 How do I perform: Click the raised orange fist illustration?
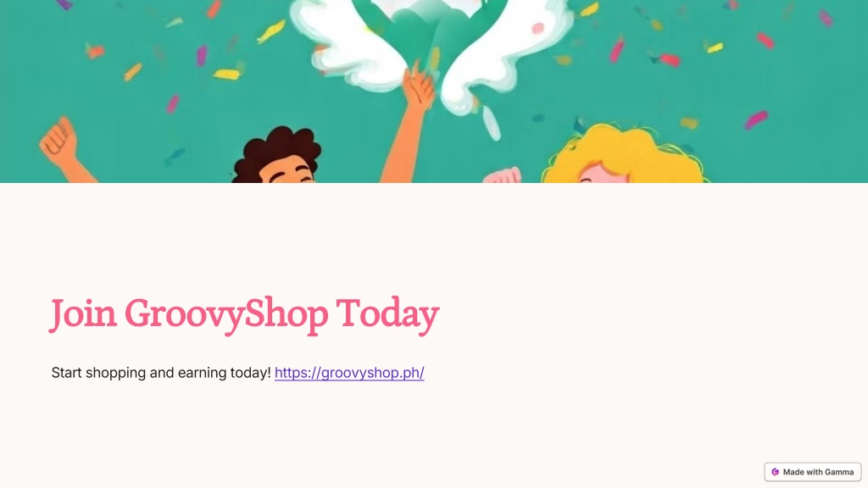59,141
